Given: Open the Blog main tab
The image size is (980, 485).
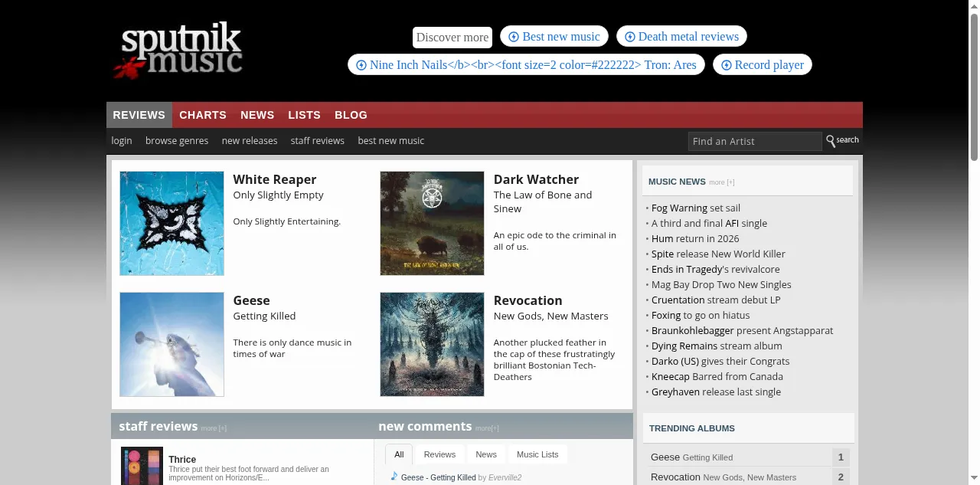Looking at the screenshot, I should pos(351,115).
